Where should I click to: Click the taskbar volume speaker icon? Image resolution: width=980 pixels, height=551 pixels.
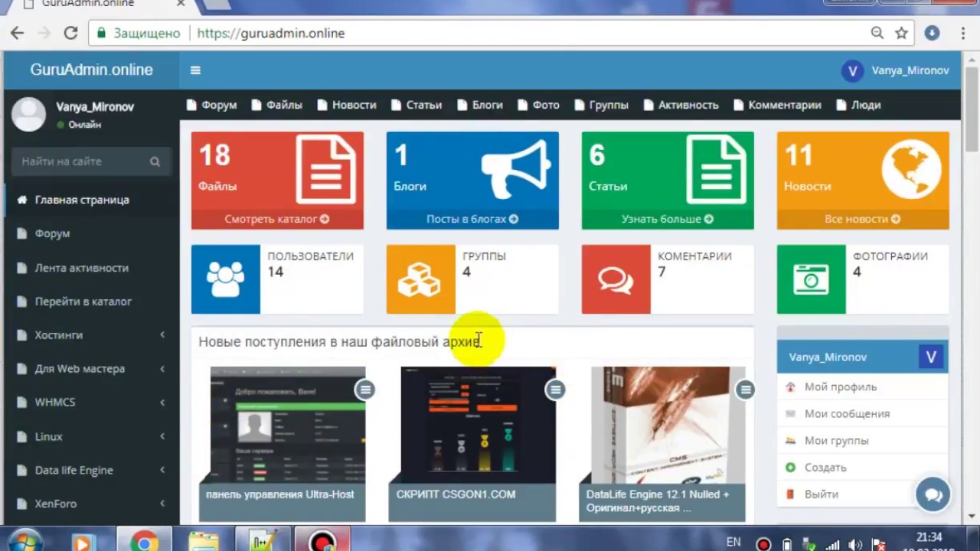click(x=854, y=544)
